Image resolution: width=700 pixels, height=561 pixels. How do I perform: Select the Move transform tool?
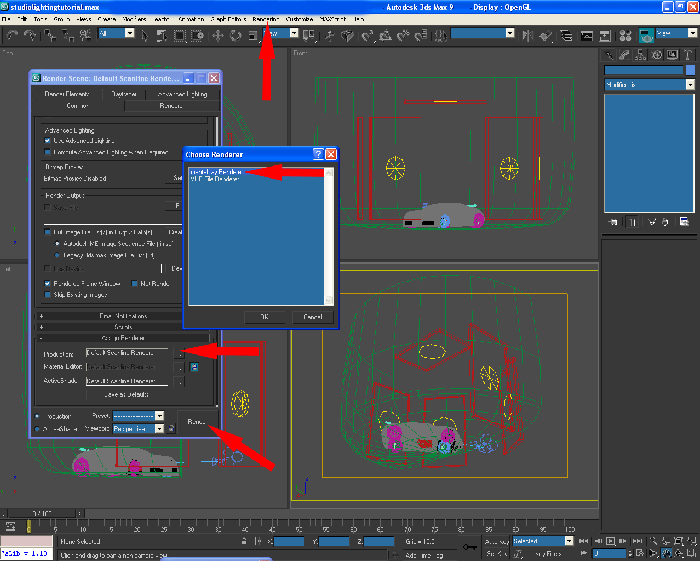pos(217,34)
